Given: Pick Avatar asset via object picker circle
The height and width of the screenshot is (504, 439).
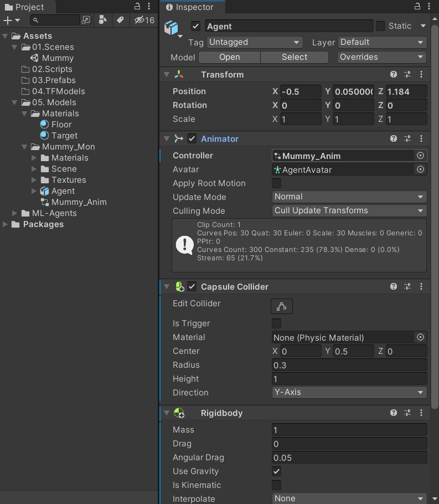Looking at the screenshot, I should coord(420,169).
